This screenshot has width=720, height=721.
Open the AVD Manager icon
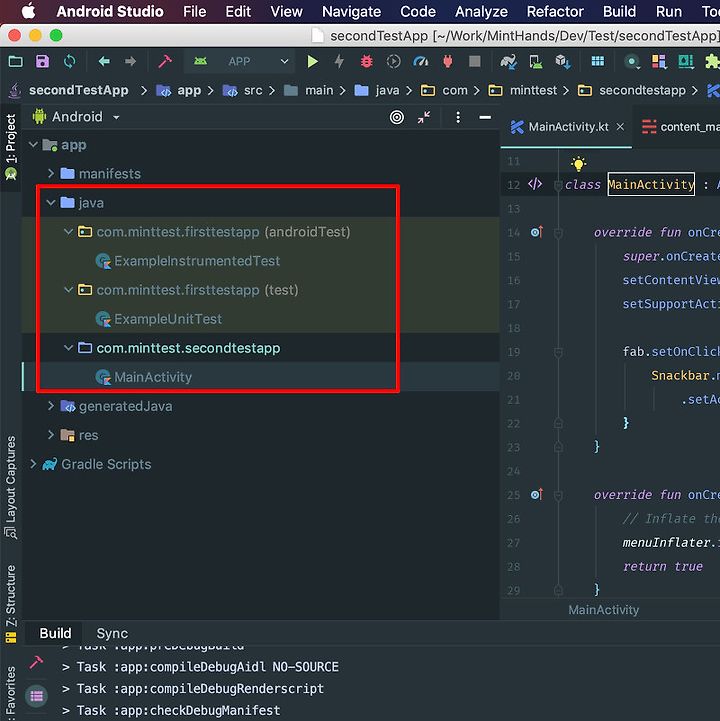[x=536, y=61]
